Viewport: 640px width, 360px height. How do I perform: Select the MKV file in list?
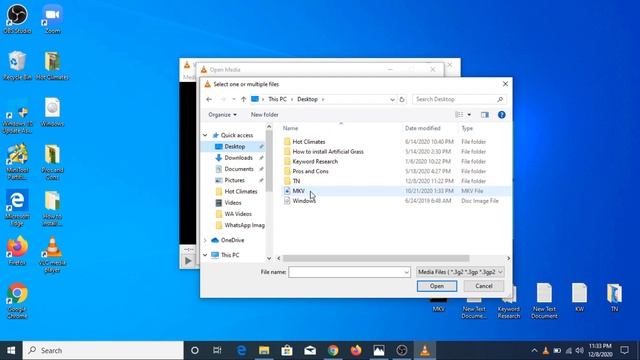[x=396, y=191]
